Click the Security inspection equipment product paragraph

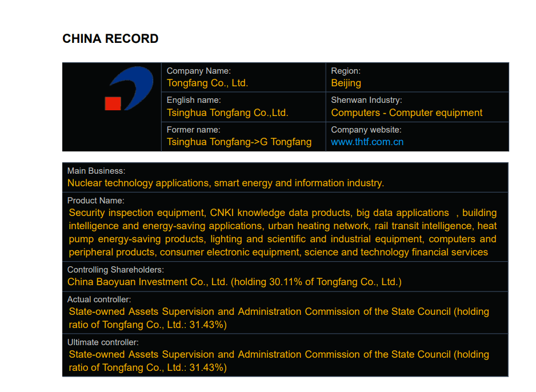[282, 233]
